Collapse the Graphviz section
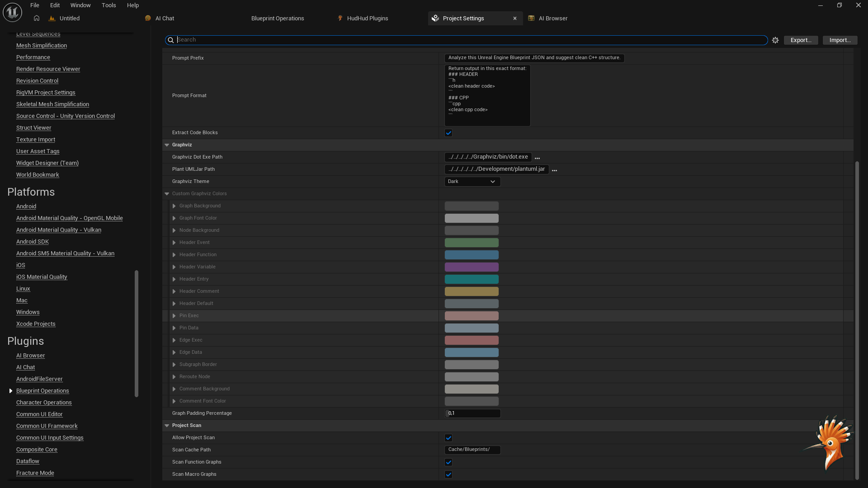Viewport: 868px width, 488px height. click(x=167, y=145)
